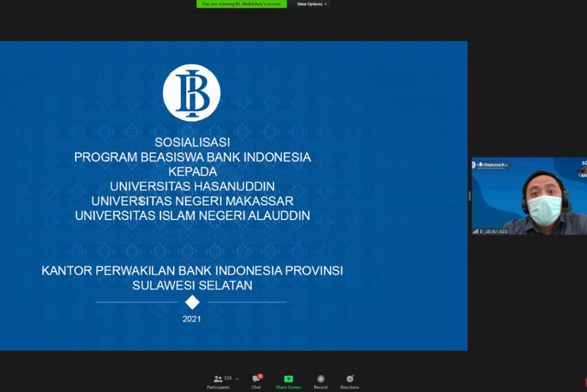Open the Reactions emoji picker
The width and height of the screenshot is (587, 392).
(349, 379)
